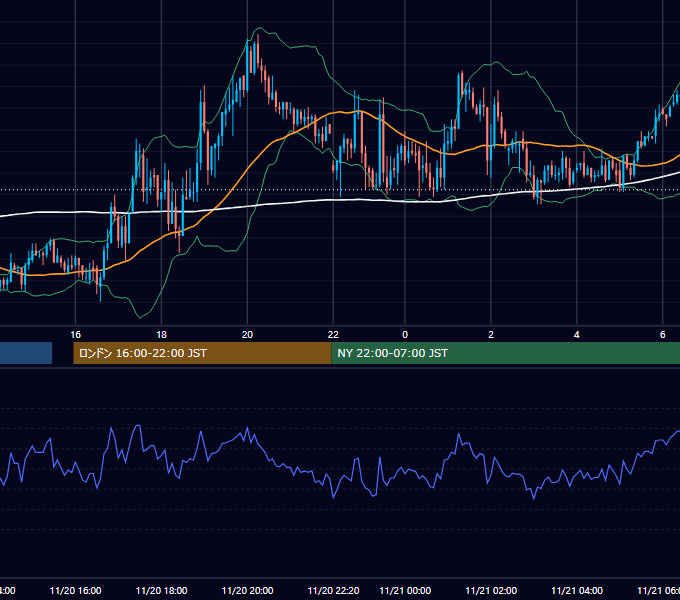Click the '0' hour label on upper axis
The image size is (680, 600).
point(405,335)
